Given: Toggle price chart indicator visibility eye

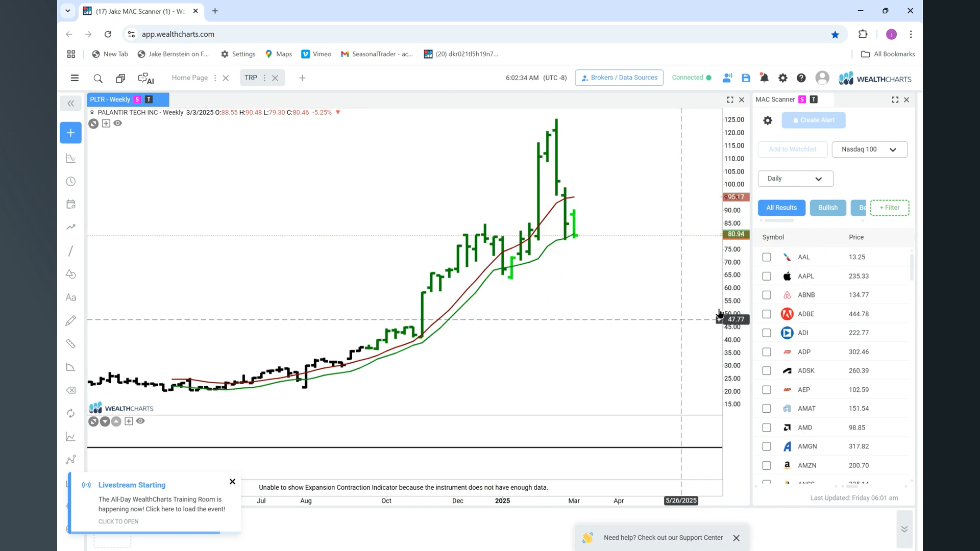Looking at the screenshot, I should (118, 123).
